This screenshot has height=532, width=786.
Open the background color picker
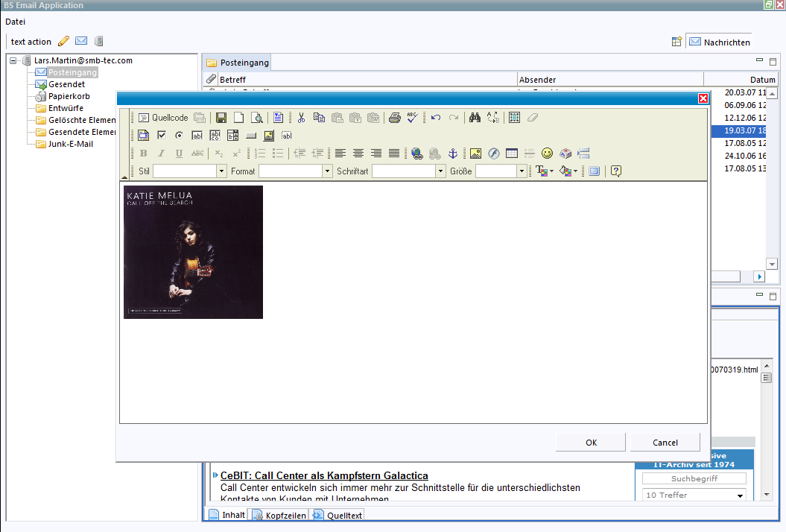click(568, 171)
